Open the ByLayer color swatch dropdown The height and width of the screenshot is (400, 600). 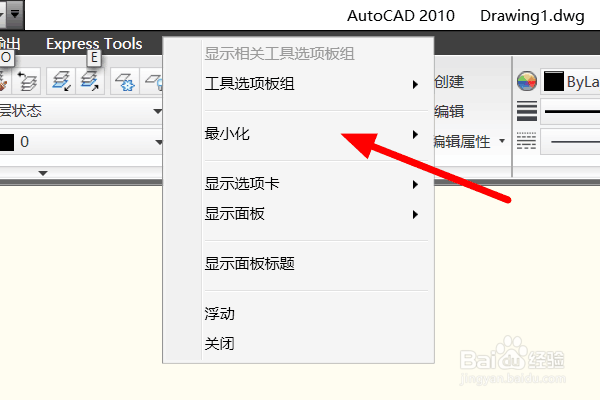570,82
